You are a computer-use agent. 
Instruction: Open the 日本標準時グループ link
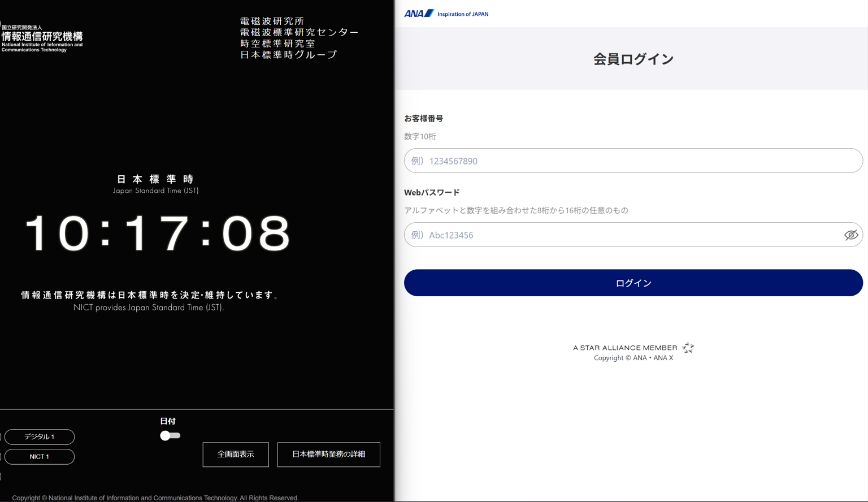(x=288, y=54)
